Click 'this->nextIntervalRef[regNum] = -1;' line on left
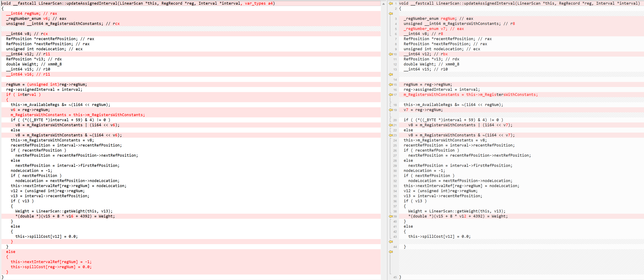 (x=51, y=262)
